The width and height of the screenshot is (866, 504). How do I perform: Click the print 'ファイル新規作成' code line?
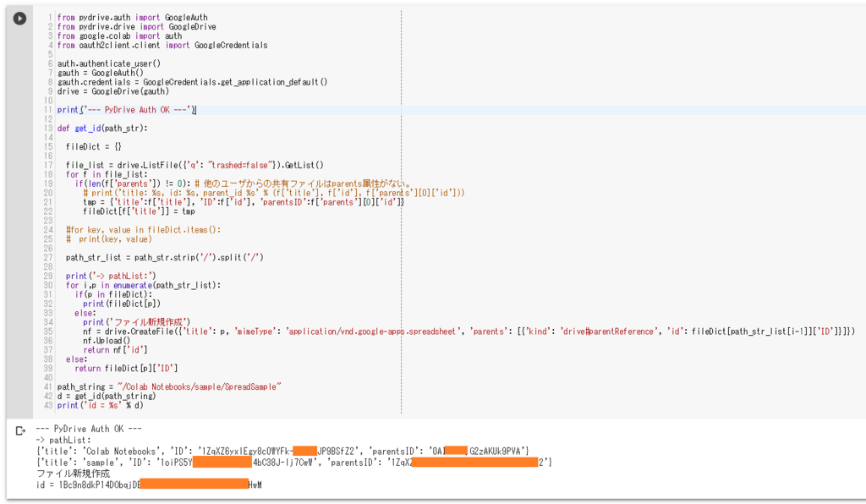pyautogui.click(x=136, y=322)
